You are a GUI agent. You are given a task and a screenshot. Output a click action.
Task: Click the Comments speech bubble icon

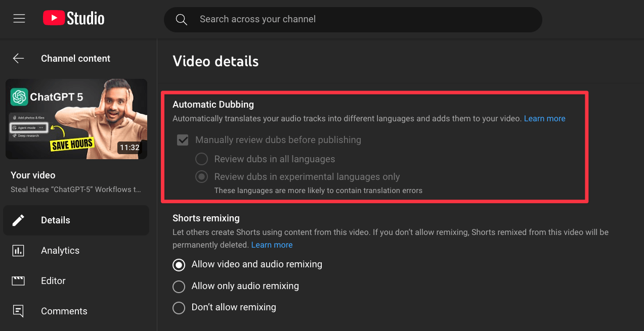(19, 311)
